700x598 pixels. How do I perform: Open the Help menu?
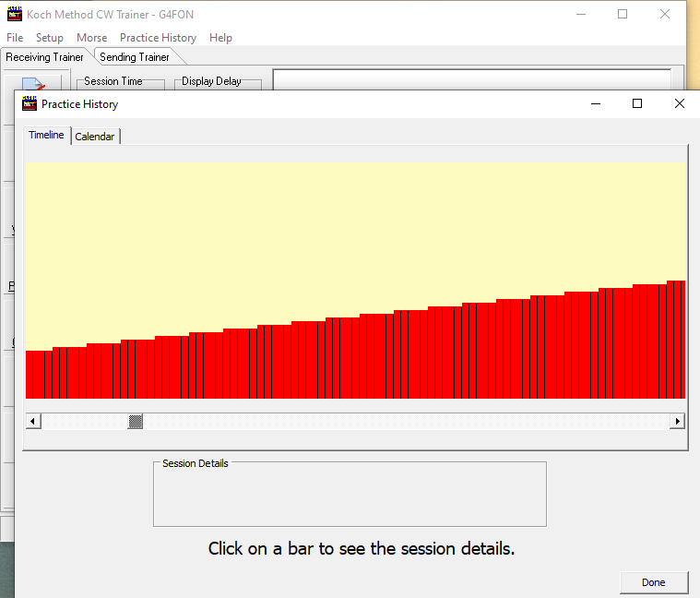(220, 38)
